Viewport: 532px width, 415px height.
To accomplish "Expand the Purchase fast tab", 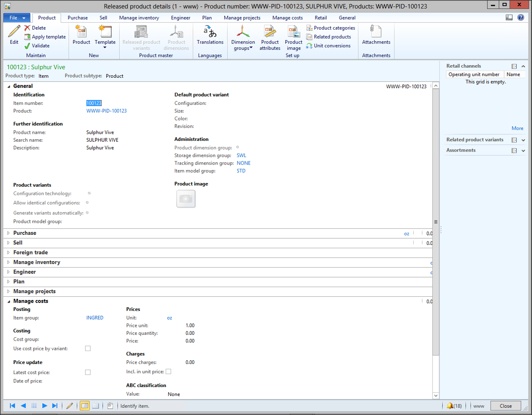I will pyautogui.click(x=25, y=233).
